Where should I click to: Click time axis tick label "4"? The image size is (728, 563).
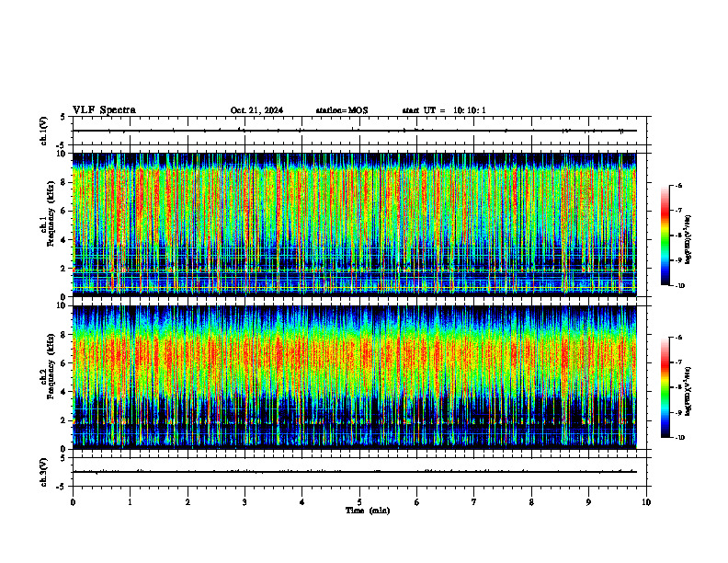coord(302,502)
